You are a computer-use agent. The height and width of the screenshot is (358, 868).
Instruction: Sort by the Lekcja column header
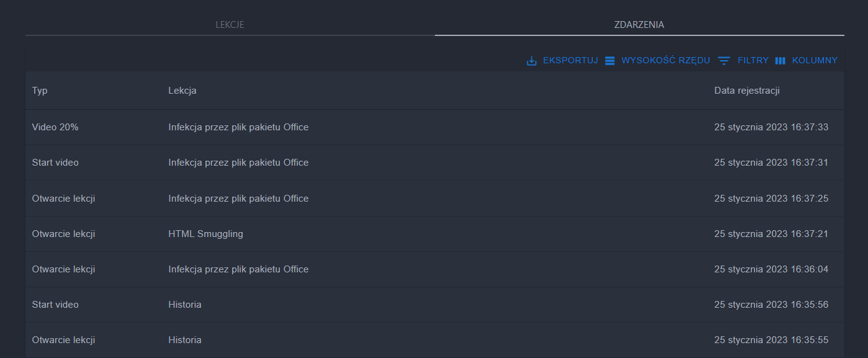coord(182,91)
